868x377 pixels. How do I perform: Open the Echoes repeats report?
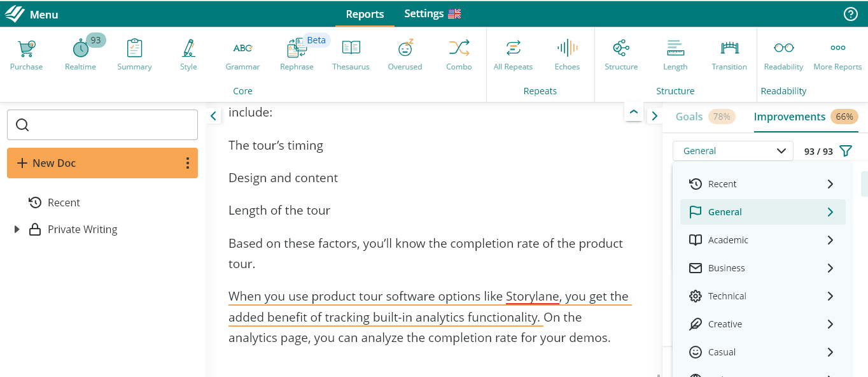(x=567, y=53)
